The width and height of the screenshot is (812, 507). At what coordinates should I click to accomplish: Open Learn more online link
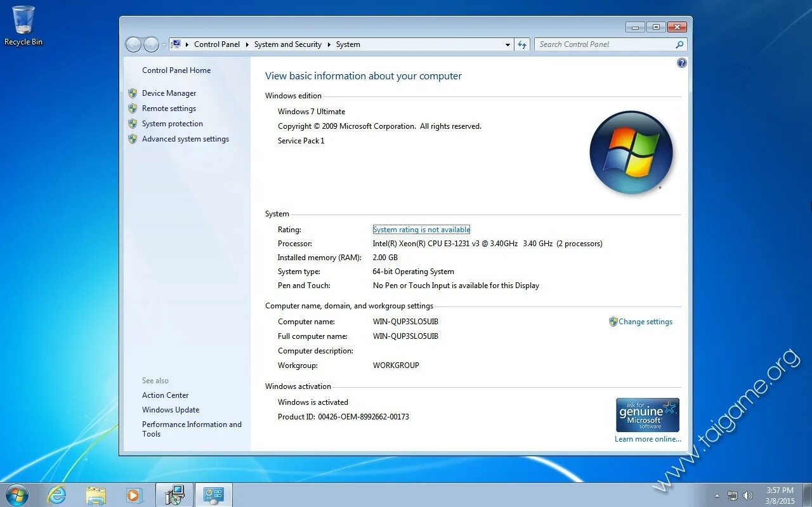pyautogui.click(x=648, y=439)
